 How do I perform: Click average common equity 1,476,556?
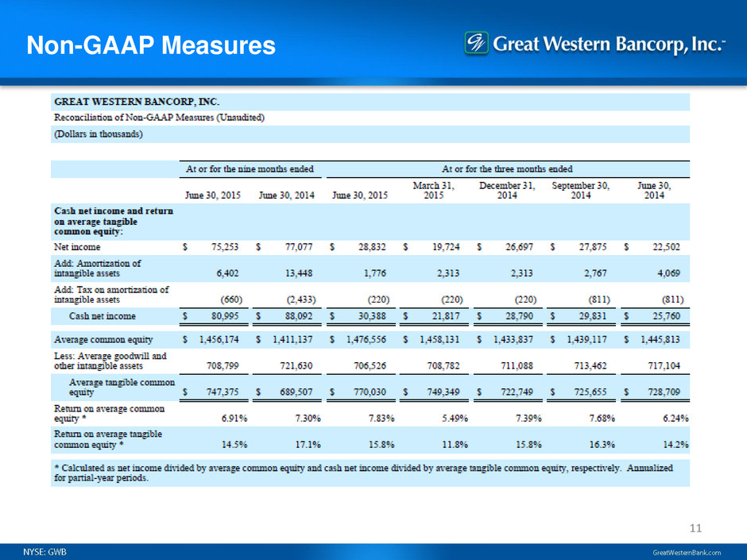pyautogui.click(x=366, y=340)
